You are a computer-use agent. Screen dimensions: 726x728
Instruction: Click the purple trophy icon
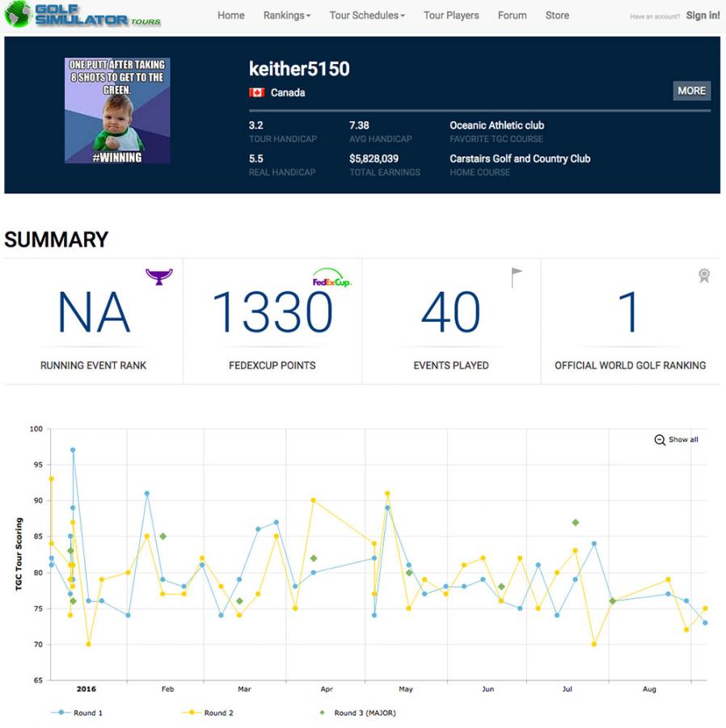click(x=159, y=277)
